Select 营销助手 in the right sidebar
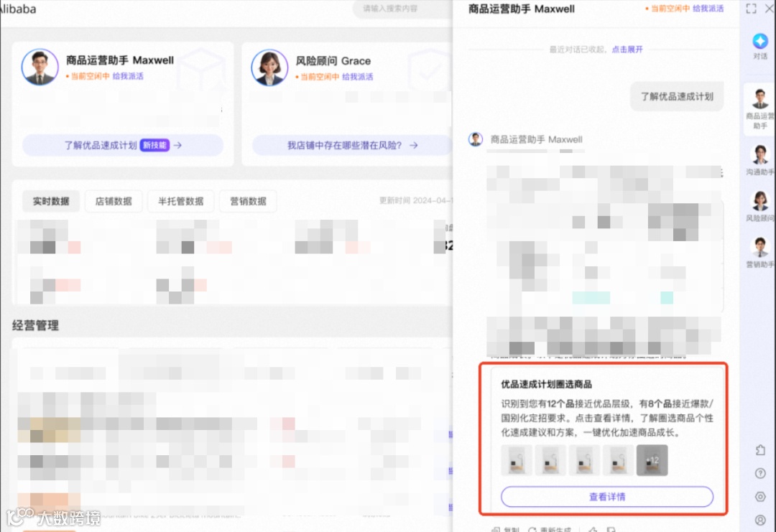Viewport: 776px width, 532px height. point(760,253)
